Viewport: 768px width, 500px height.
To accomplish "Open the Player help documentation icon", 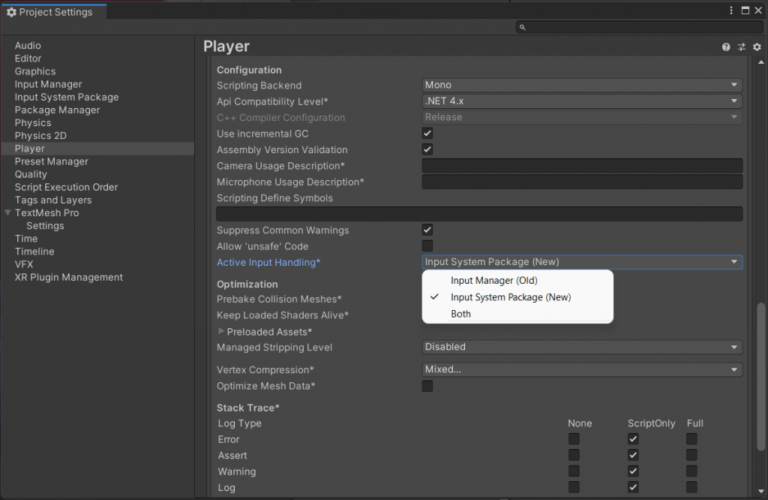I will point(726,47).
